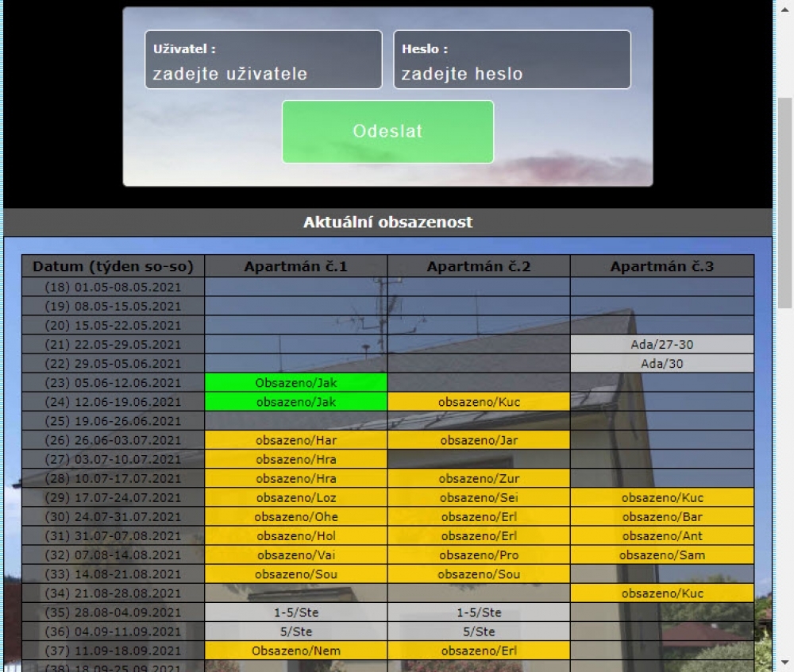Click the Heslo password input field
This screenshot has width=794, height=672.
click(x=512, y=60)
